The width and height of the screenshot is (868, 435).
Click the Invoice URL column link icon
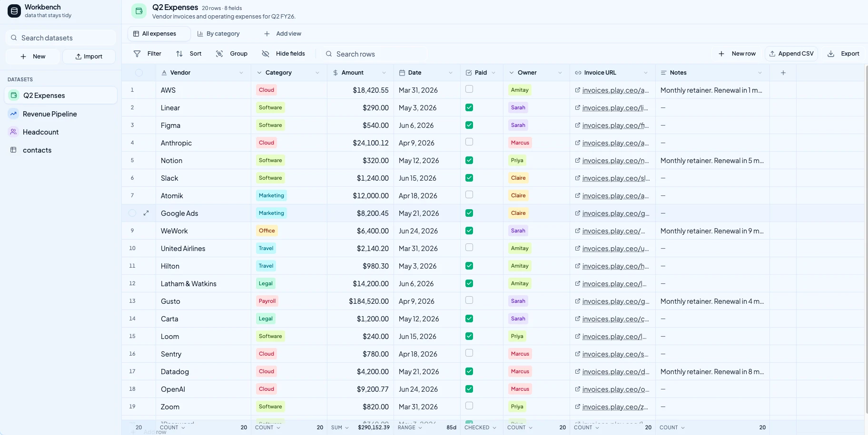pos(578,73)
